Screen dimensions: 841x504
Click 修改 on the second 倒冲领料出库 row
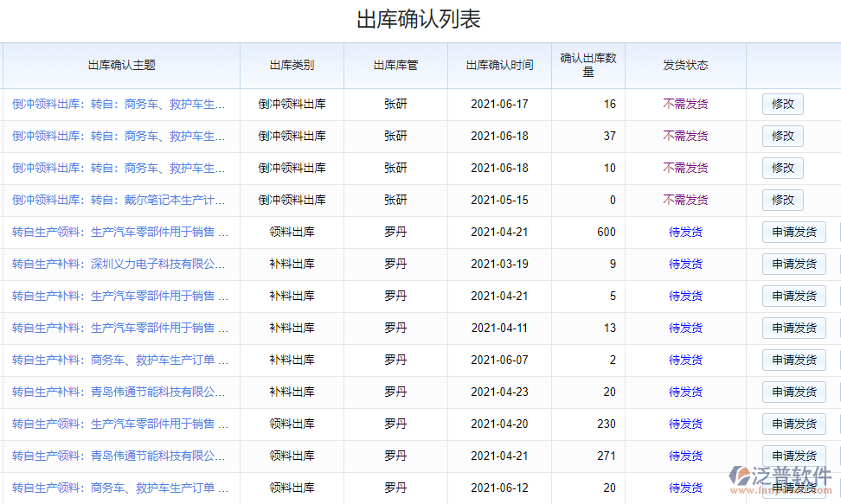click(782, 136)
